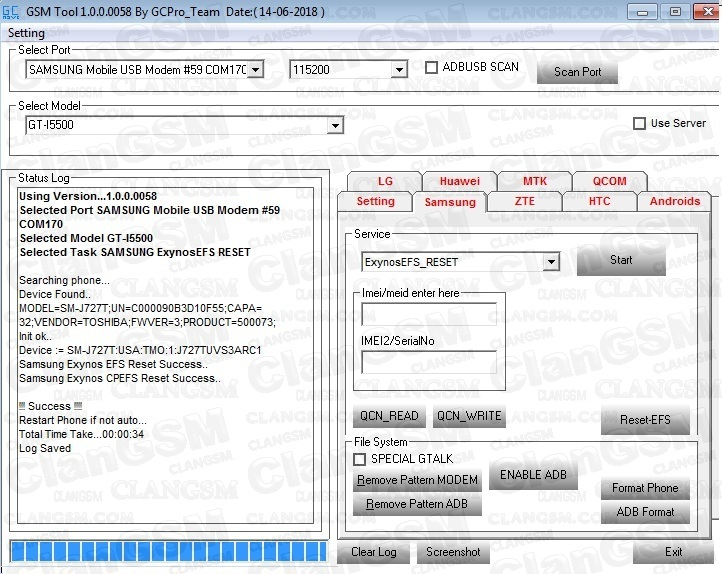This screenshot has width=722, height=574.
Task: Click the Start button
Action: point(621,260)
